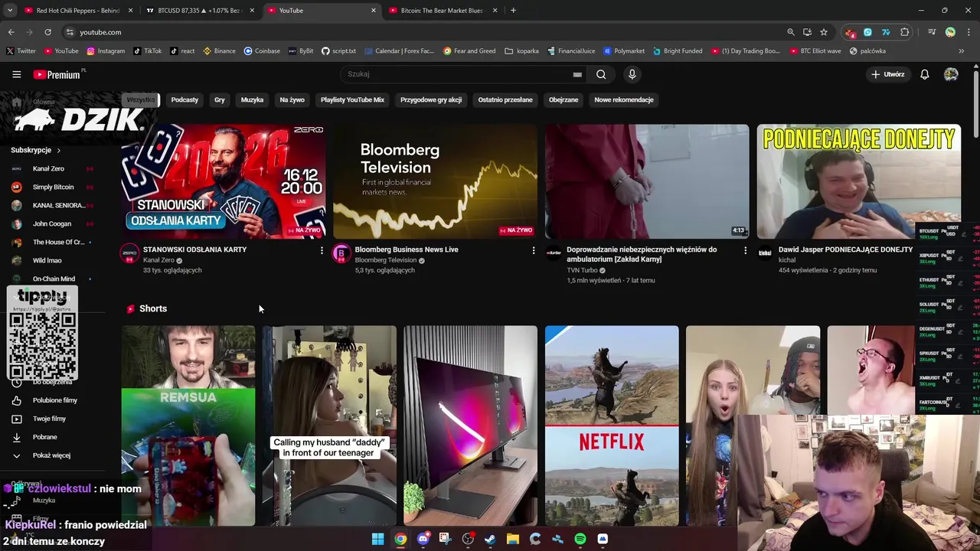Open the Binance bookmark
The width and height of the screenshot is (980, 551).
point(219,51)
